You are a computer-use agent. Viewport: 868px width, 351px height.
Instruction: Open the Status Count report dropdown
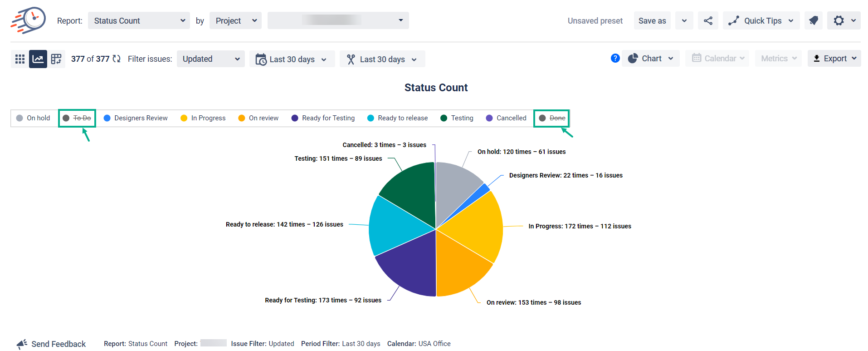pyautogui.click(x=139, y=21)
